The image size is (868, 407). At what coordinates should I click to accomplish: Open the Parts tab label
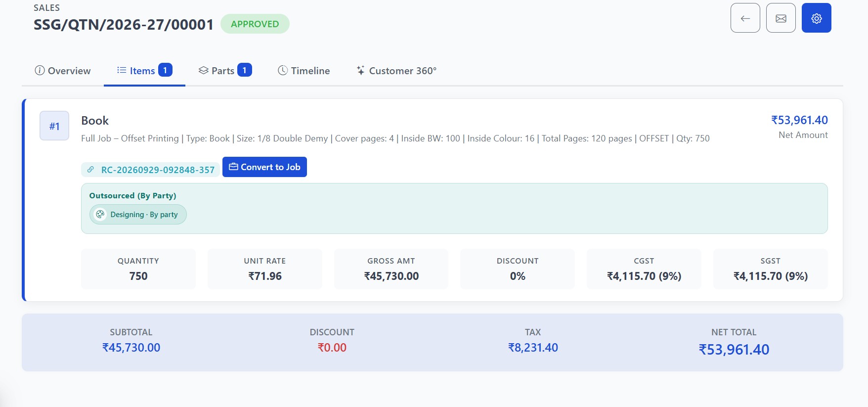coord(223,71)
